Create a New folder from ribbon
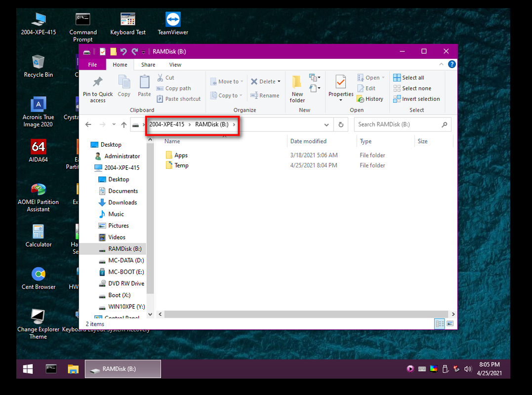 click(x=297, y=89)
